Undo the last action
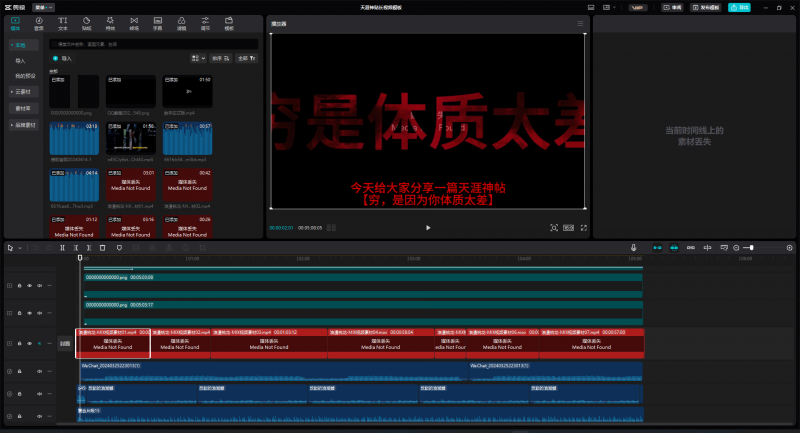The image size is (800, 433). click(36, 248)
